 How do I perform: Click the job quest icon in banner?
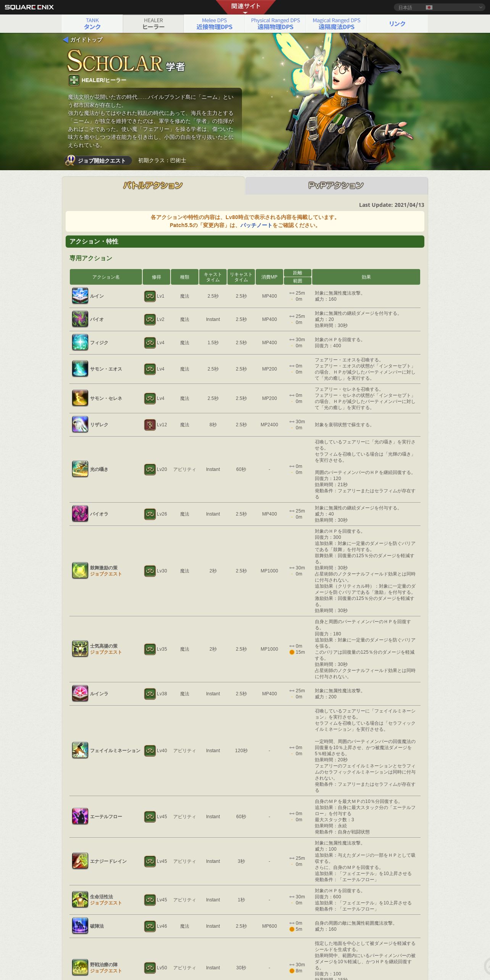coord(70,161)
